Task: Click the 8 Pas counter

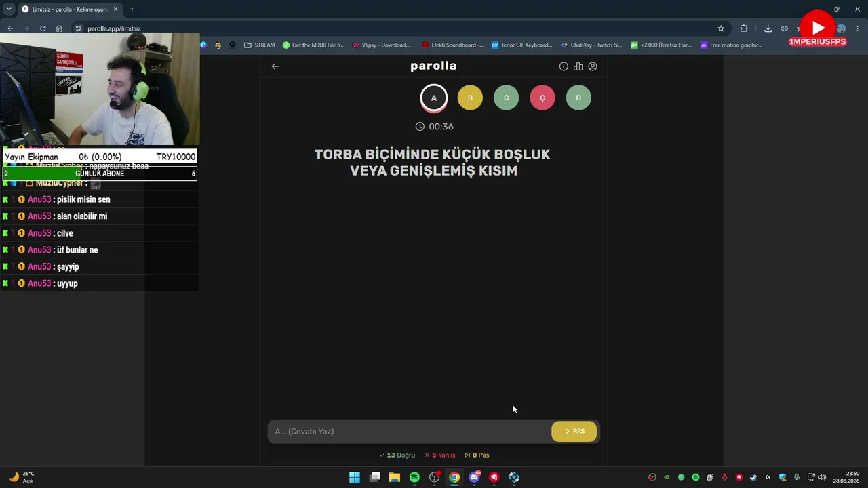Action: (477, 455)
